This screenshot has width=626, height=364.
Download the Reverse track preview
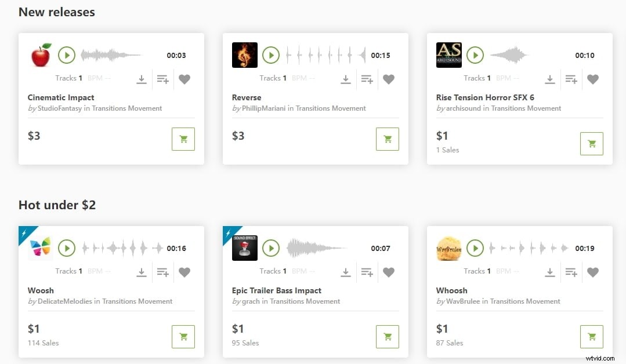346,79
